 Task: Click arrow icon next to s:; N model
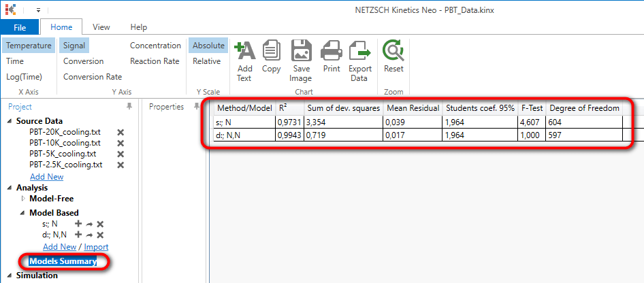coord(89,224)
